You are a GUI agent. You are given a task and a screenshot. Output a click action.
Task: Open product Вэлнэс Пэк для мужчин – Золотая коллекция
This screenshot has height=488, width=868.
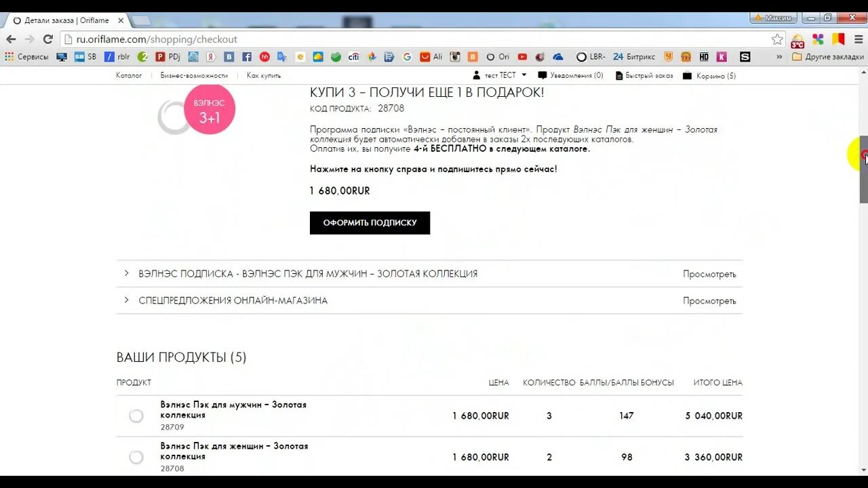click(x=233, y=409)
